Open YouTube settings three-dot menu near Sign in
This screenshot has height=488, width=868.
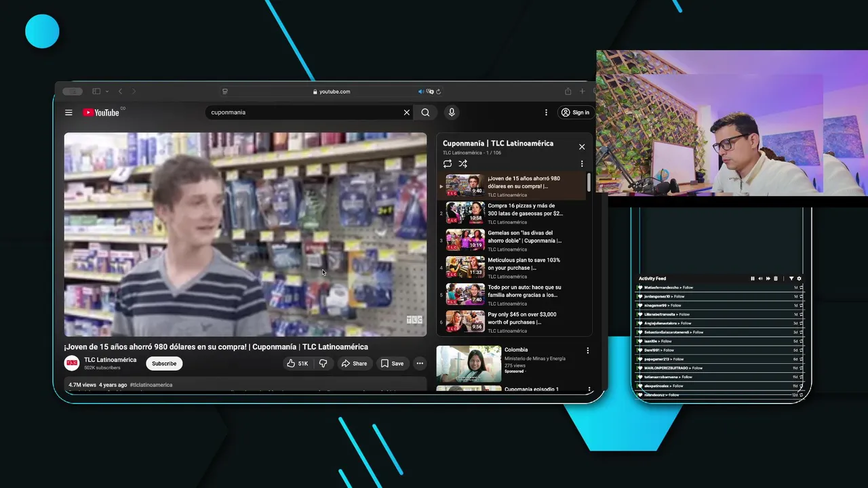[x=546, y=113]
